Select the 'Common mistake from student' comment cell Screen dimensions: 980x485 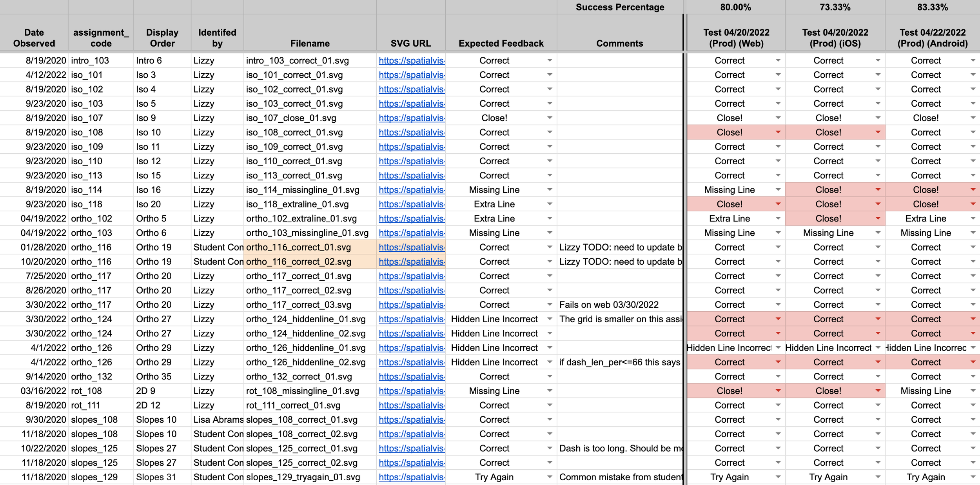click(x=620, y=477)
